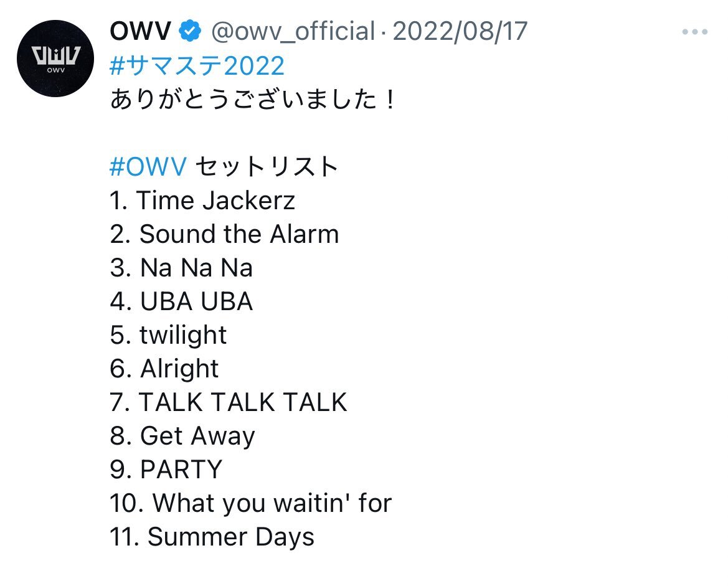Click the twilight setlist line
This screenshot has height=586, width=728.
(168, 335)
